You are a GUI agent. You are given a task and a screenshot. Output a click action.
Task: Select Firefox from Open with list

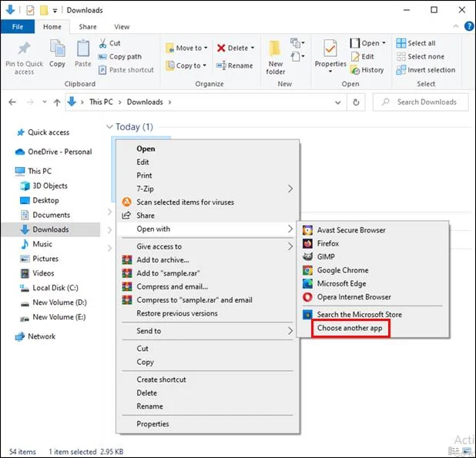click(x=327, y=243)
